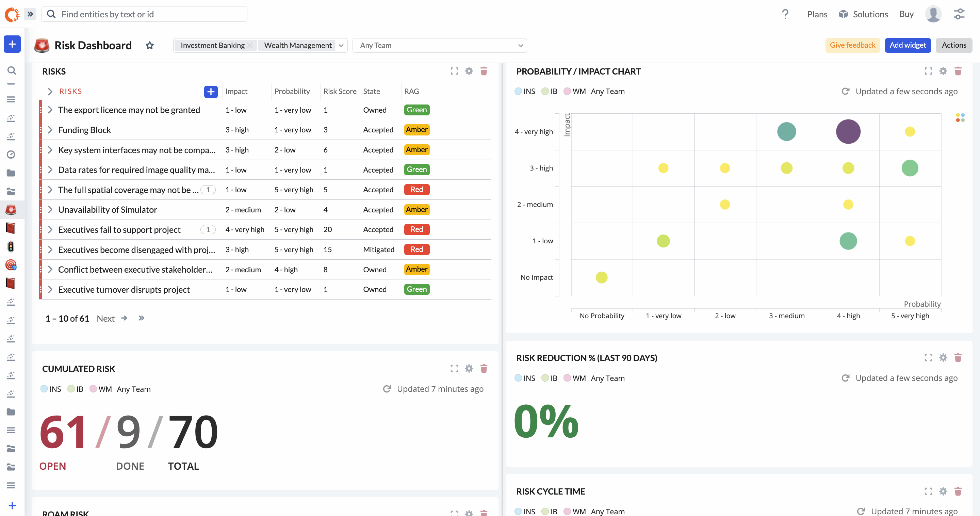Delete the Cumulated Risk widget
The image size is (980, 516).
pos(484,368)
